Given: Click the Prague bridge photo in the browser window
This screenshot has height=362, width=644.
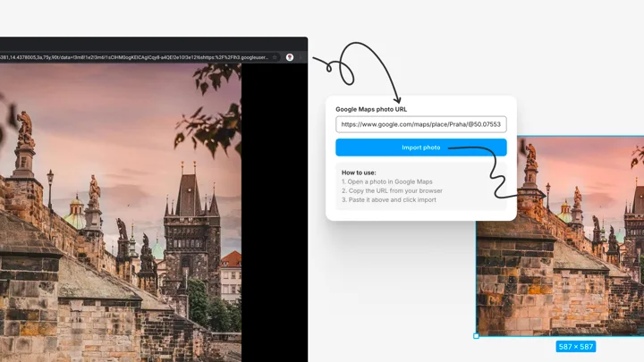Looking at the screenshot, I should tap(121, 213).
